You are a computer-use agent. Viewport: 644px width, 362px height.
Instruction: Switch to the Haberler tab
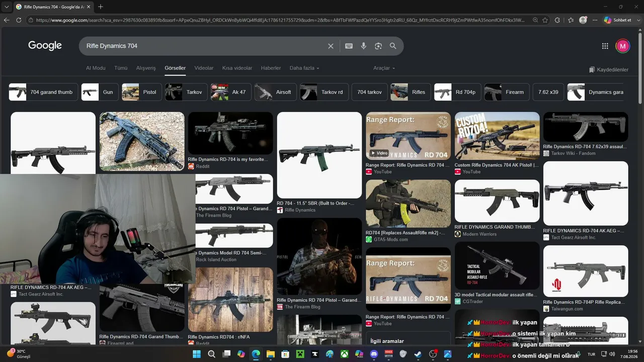271,68
